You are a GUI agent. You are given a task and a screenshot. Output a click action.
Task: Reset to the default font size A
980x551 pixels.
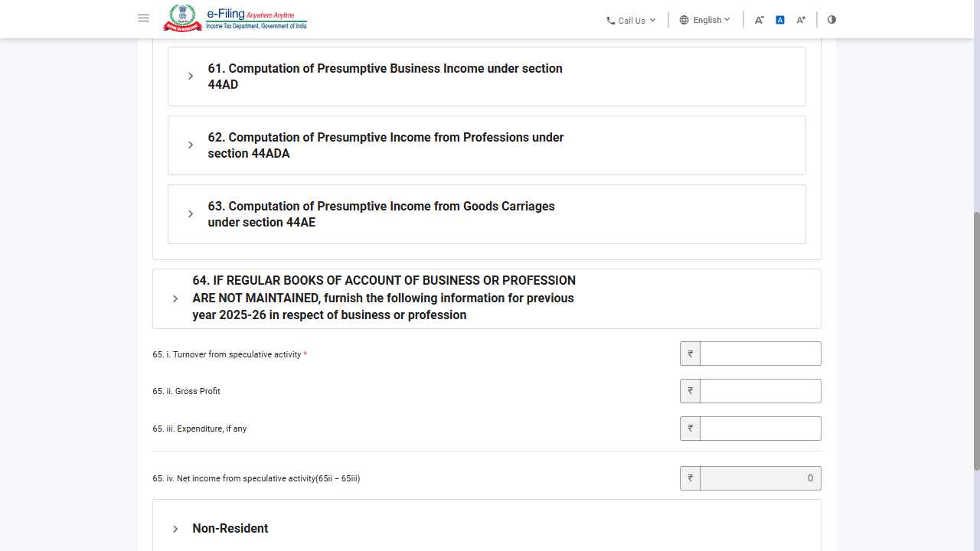[780, 20]
